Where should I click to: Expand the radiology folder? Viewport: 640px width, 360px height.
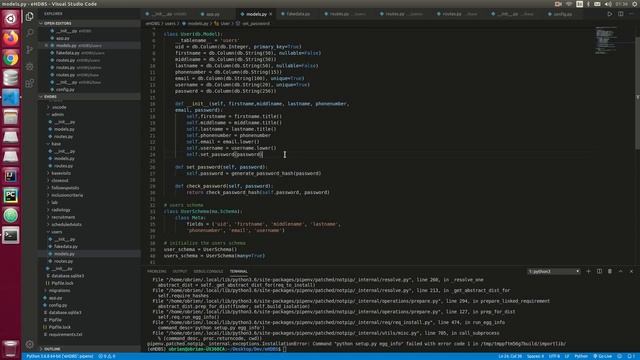pyautogui.click(x=61, y=210)
